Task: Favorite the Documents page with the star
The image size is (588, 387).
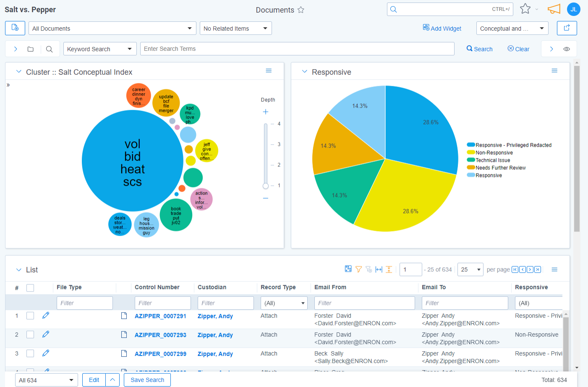Action: click(x=301, y=10)
